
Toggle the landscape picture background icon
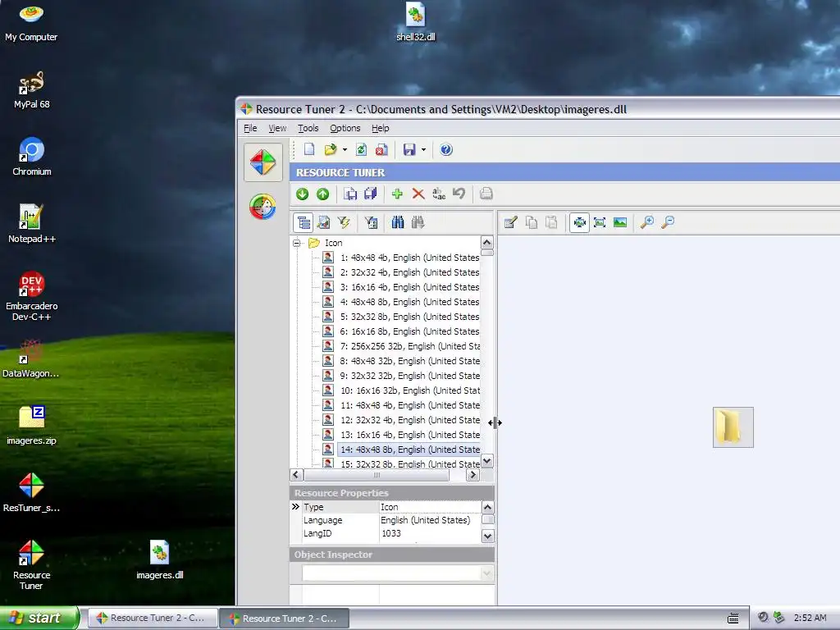(620, 222)
